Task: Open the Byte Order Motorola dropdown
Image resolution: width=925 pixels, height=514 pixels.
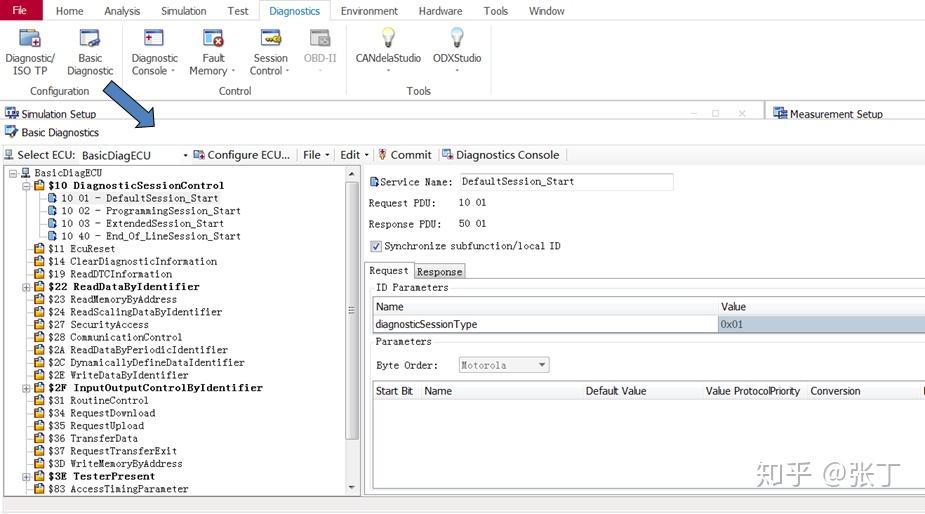Action: pyautogui.click(x=504, y=365)
